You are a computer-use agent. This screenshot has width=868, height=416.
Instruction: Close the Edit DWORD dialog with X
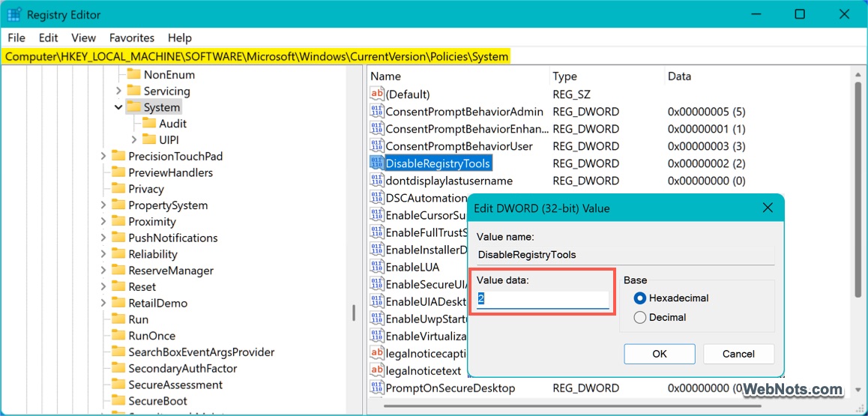(x=767, y=208)
